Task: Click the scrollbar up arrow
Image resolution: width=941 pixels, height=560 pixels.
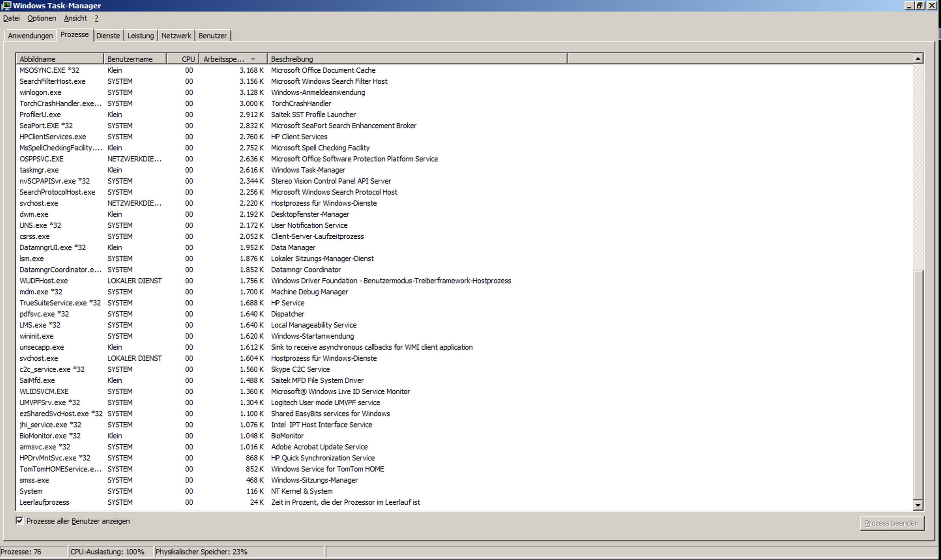Action: pos(918,59)
